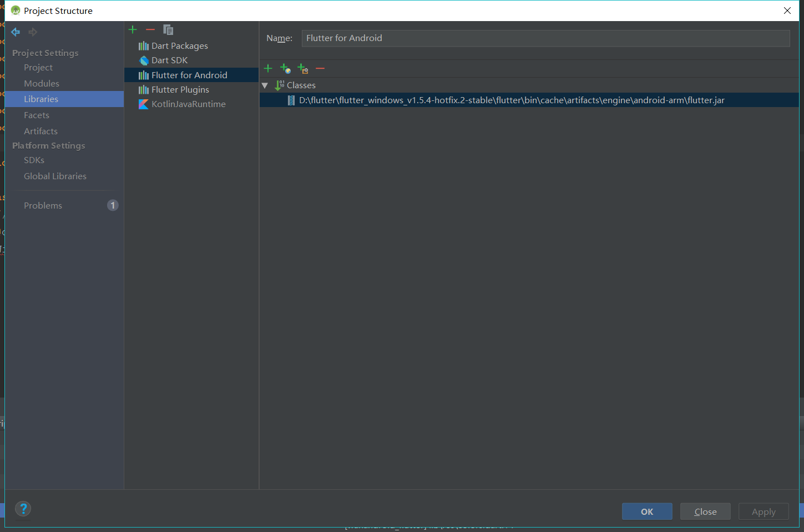The image size is (804, 532).
Task: Select the Dart SDK library
Action: [x=169, y=60]
